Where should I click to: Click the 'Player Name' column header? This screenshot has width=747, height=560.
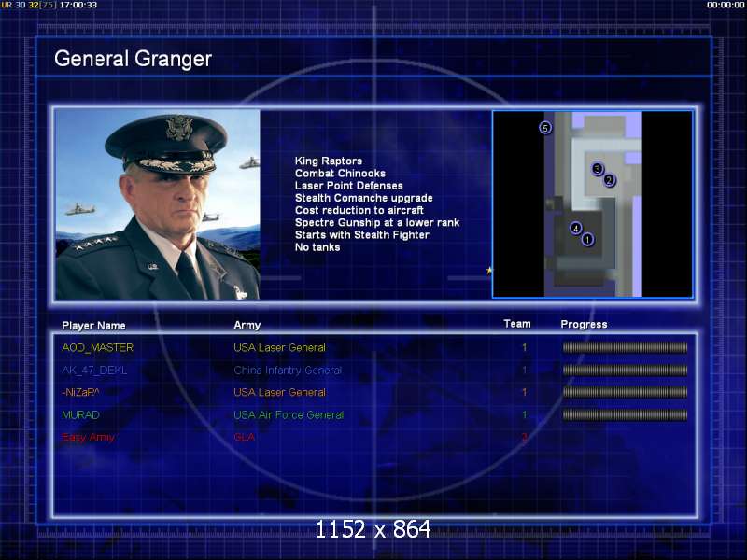(94, 325)
